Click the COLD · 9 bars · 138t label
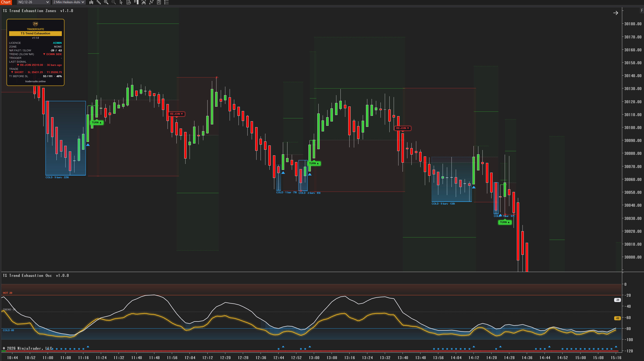The height and width of the screenshot is (361, 644). [443, 204]
